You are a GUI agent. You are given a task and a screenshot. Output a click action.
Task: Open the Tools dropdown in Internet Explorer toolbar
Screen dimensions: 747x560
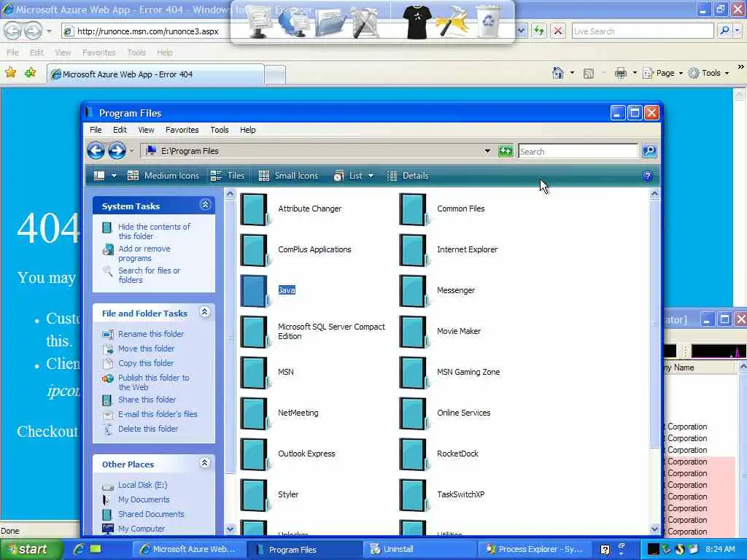click(727, 74)
